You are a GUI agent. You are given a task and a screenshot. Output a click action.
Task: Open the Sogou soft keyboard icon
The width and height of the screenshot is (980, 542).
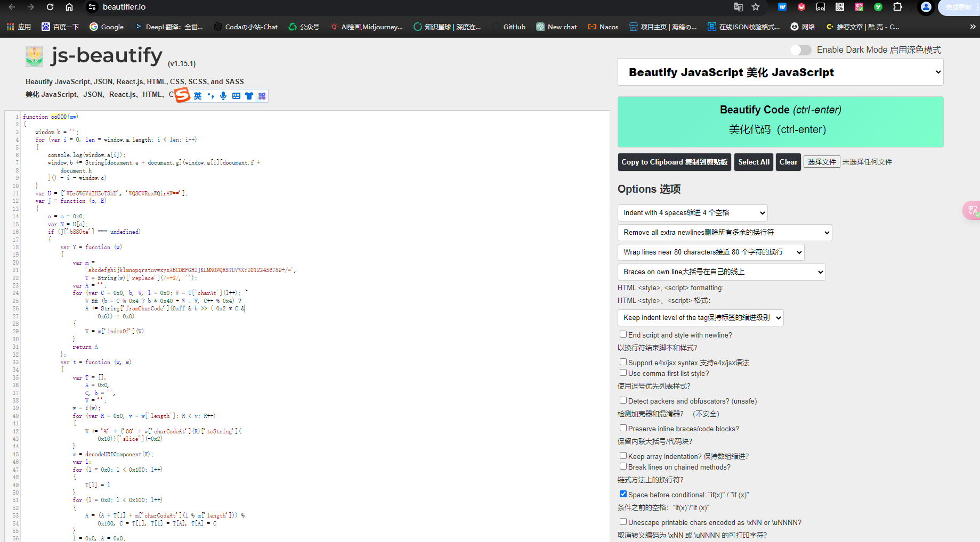(236, 96)
